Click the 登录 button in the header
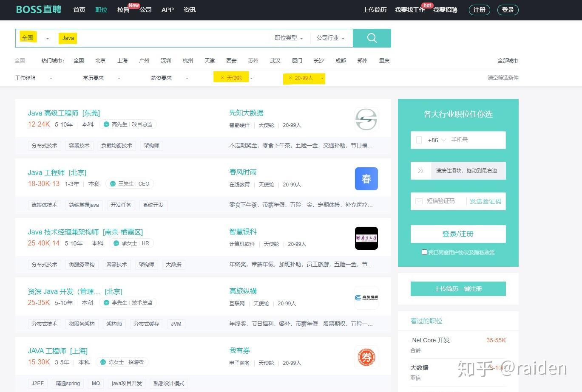 pyautogui.click(x=508, y=10)
